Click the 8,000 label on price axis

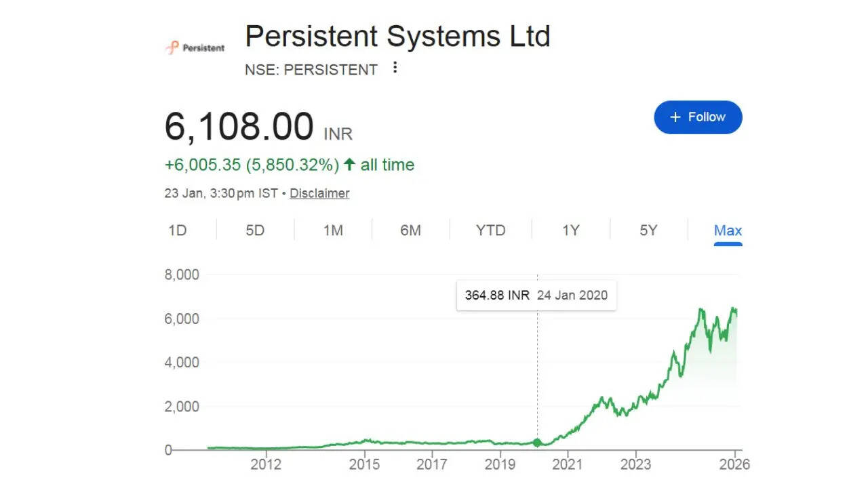(x=182, y=274)
